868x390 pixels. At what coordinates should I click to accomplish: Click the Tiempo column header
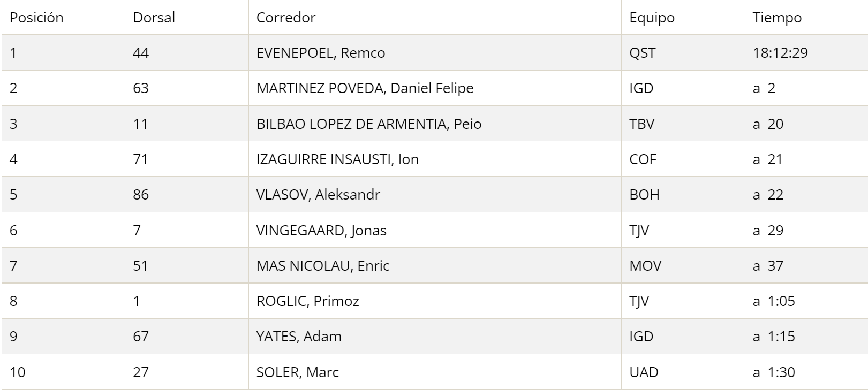point(777,18)
